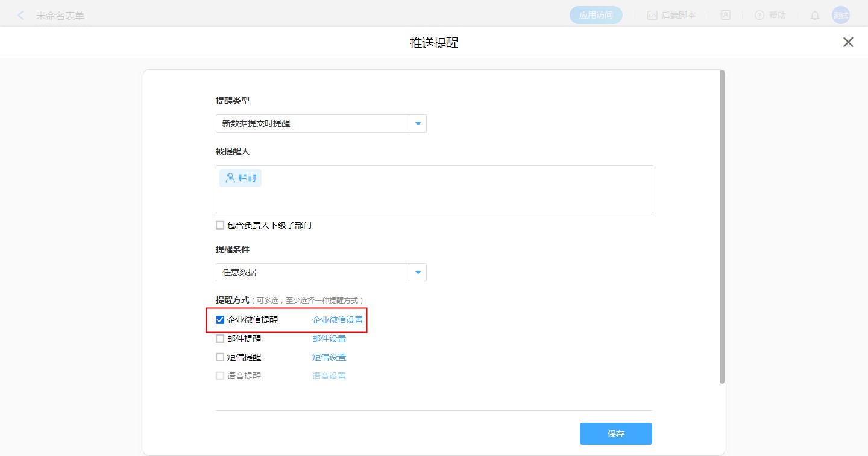The width and height of the screenshot is (868, 456).
Task: Enable the 邮件提醒 checkbox
Action: [x=220, y=339]
